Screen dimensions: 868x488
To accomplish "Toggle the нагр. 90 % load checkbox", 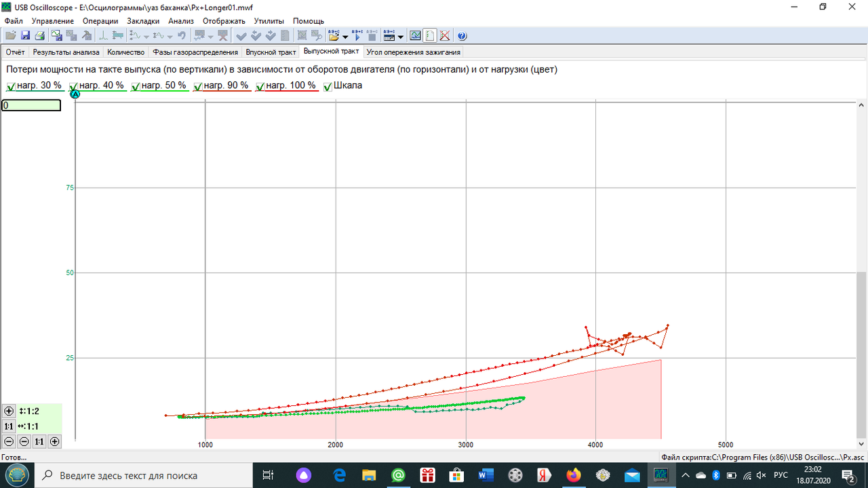I will coord(198,86).
